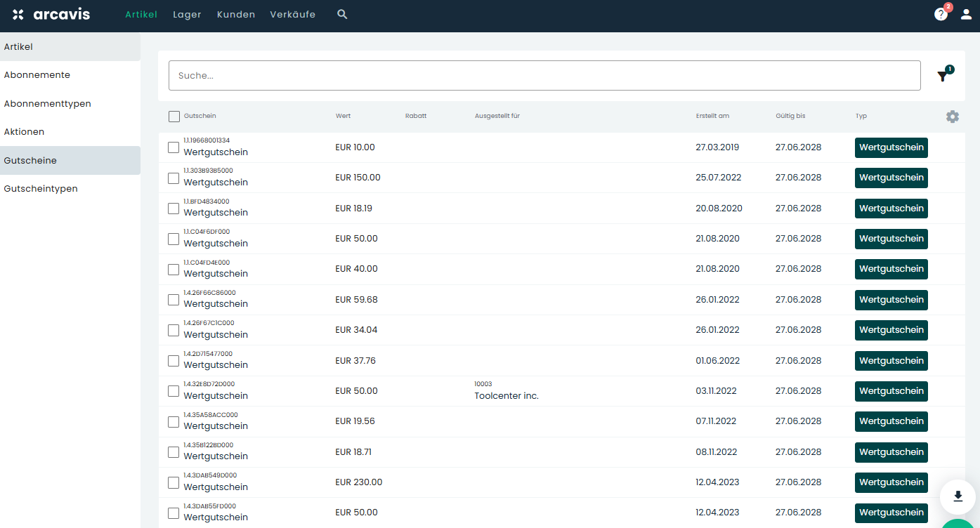Open the Lager menu

pyautogui.click(x=187, y=14)
